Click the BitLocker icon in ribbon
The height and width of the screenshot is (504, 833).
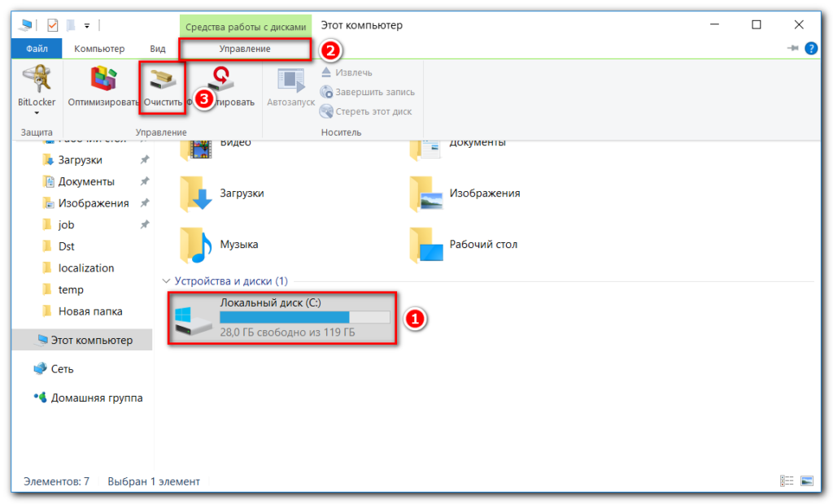(37, 80)
